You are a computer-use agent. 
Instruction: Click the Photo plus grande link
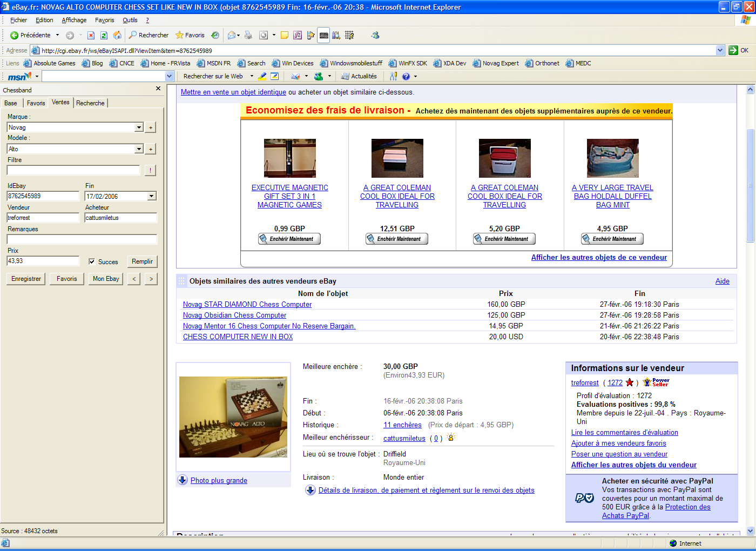click(x=219, y=481)
